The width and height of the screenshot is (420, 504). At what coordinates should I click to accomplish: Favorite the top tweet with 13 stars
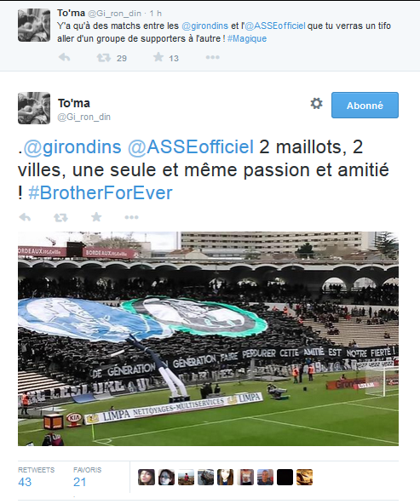(x=158, y=57)
